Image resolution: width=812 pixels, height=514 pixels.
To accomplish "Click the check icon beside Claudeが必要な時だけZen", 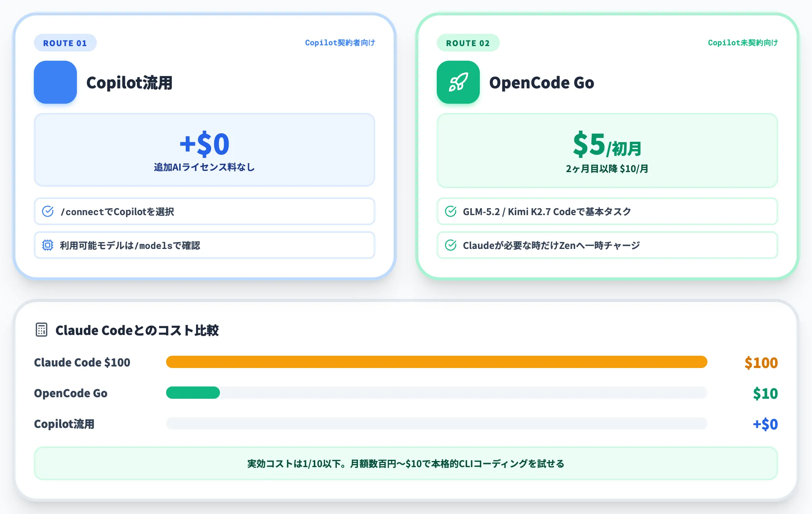I will point(451,245).
